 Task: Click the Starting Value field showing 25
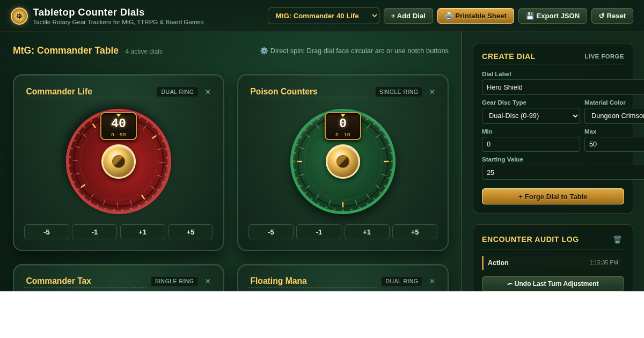click(563, 172)
